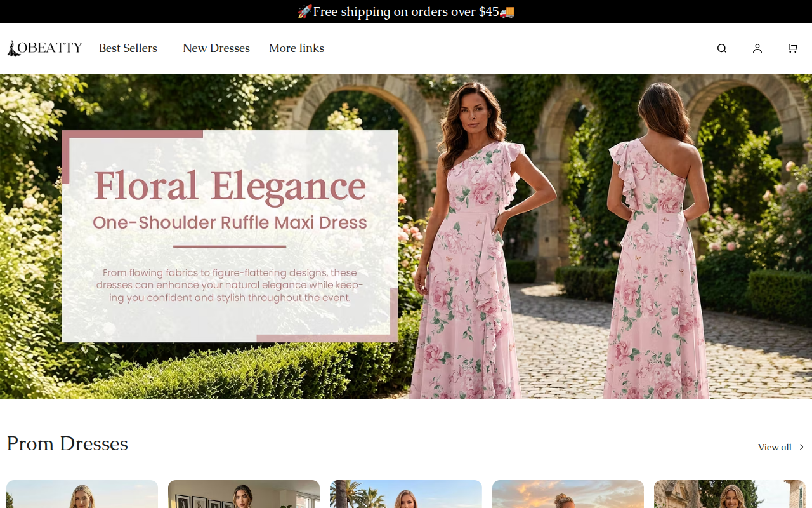Click the rocket emoji in announcement bar
Screen dimensions: 812x508
(x=304, y=11)
